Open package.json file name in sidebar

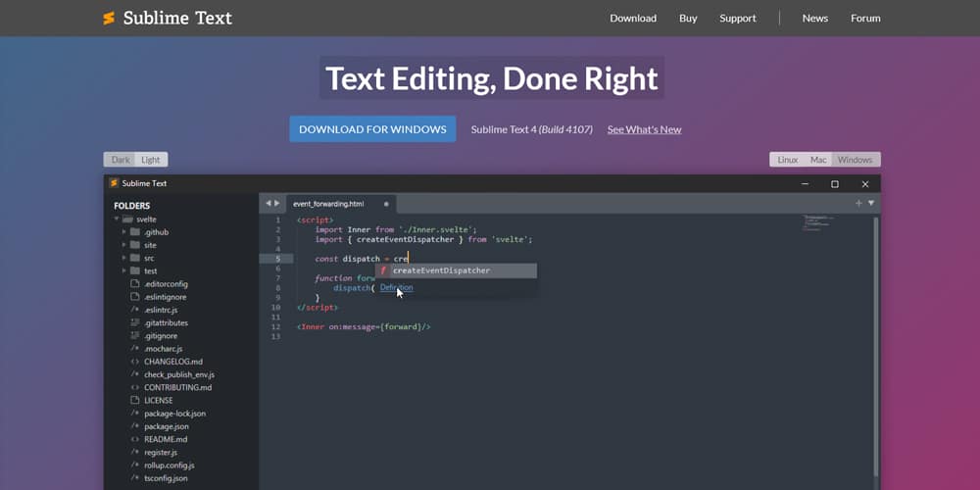167,426
